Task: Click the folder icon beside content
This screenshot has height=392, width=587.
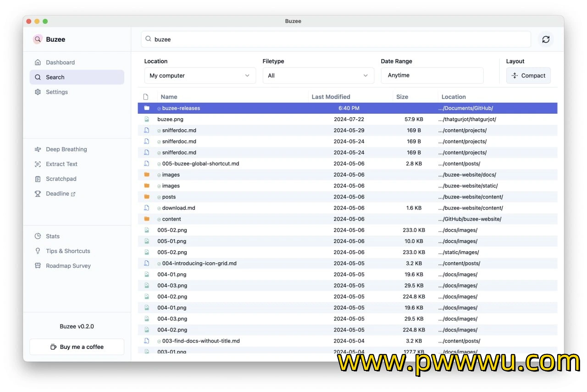Action: tap(147, 219)
